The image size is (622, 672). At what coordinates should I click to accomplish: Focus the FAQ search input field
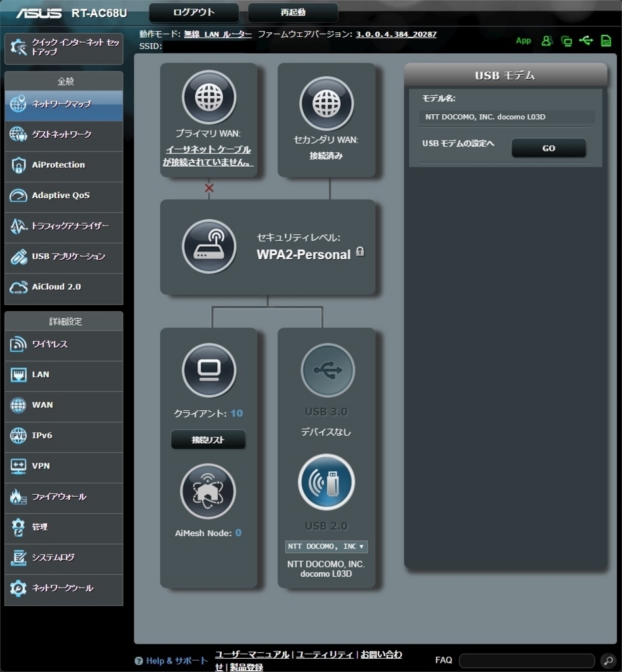pyautogui.click(x=527, y=660)
